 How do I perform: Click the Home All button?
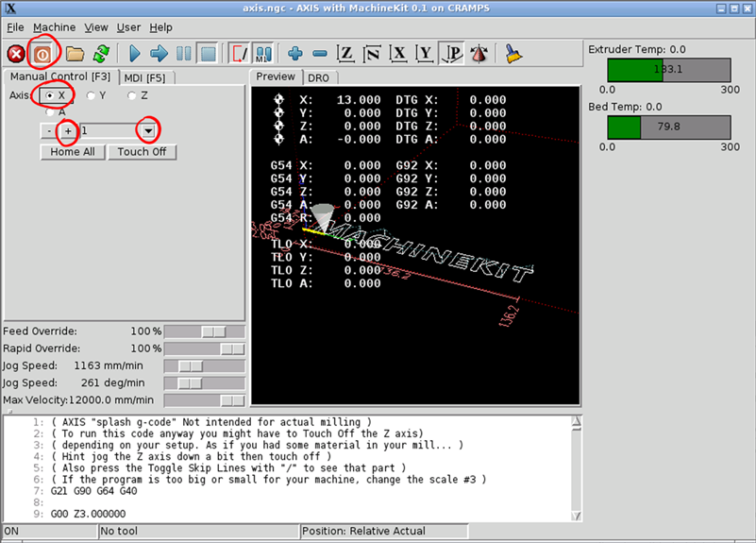pos(72,151)
